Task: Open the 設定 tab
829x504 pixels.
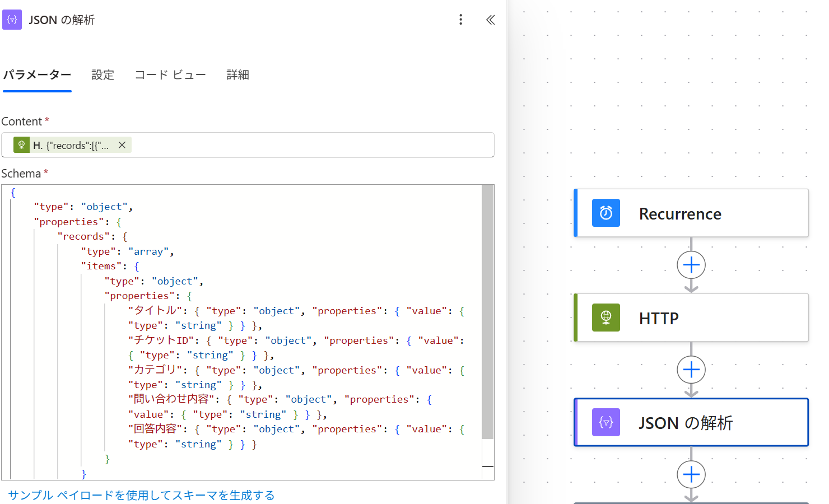Action: 103,75
